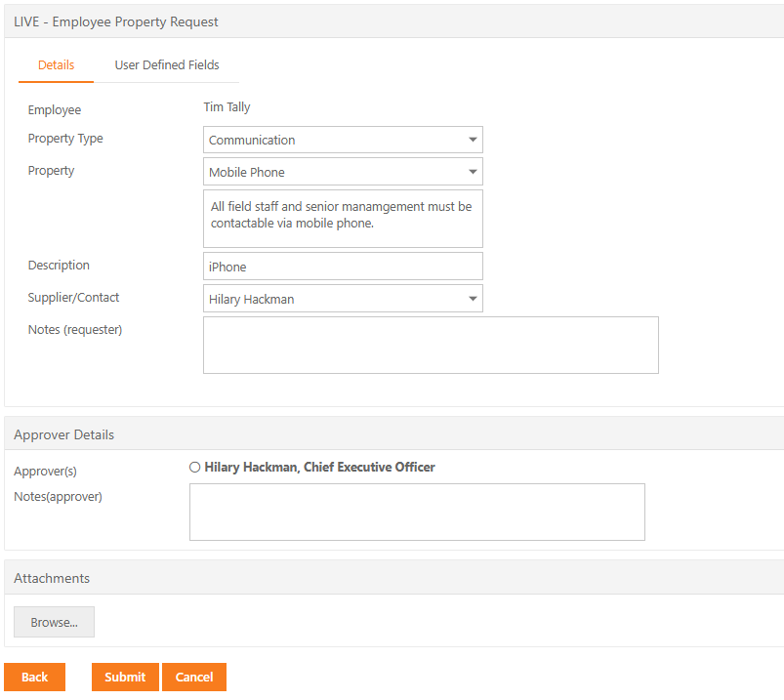Switch to the Details tab

(56, 65)
